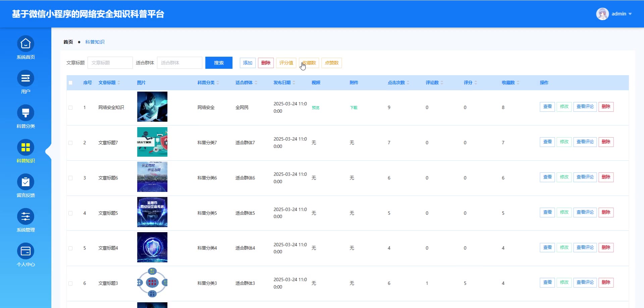644x308 pixels.
Task: Open the thumbnail image of 文章标题5
Action: 152,212
